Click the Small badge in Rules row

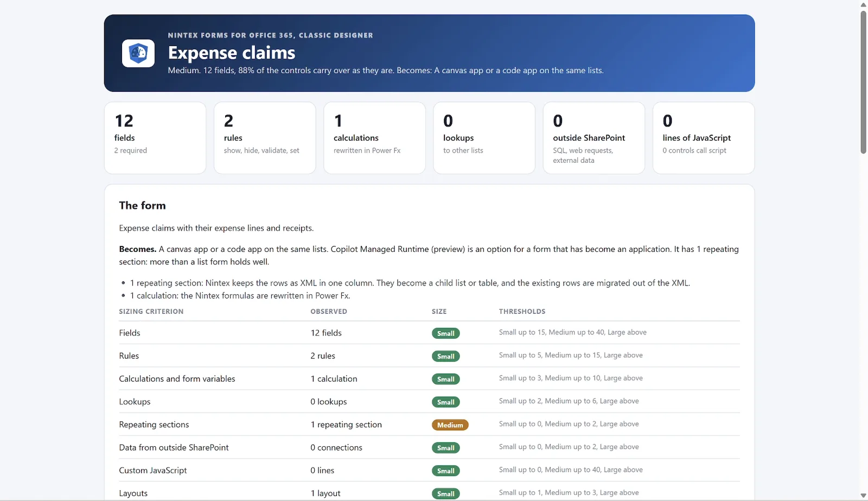[446, 356]
